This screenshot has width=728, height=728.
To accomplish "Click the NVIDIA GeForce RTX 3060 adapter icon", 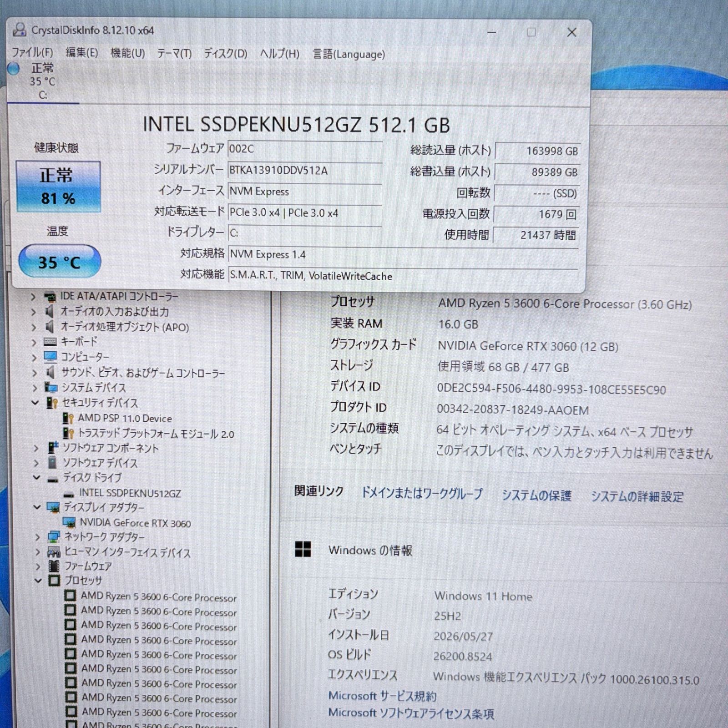I will [x=69, y=522].
